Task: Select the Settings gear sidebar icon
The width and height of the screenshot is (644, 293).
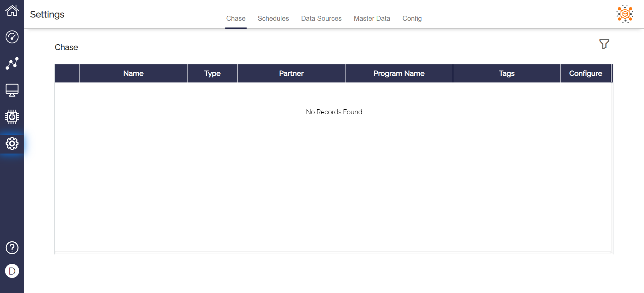Action: click(x=12, y=143)
